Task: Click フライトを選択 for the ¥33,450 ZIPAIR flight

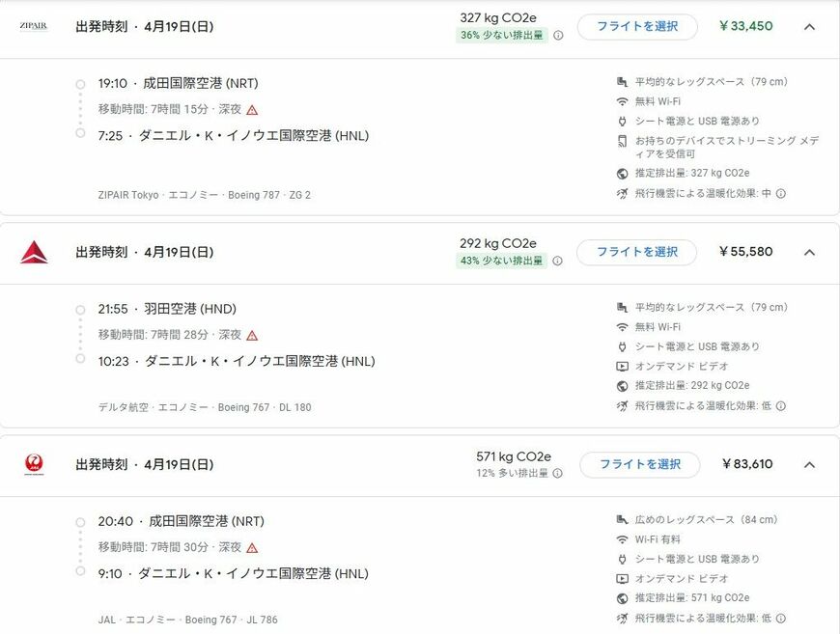Action: (x=638, y=27)
